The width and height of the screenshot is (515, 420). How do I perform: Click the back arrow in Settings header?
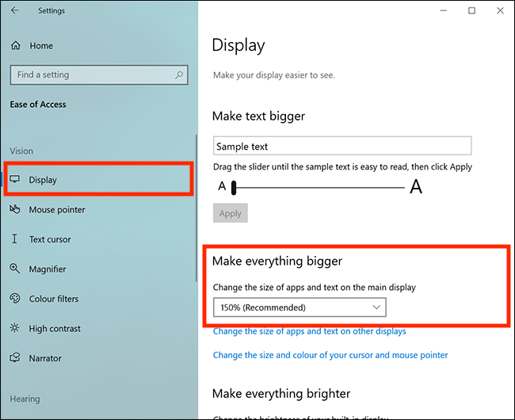pos(15,11)
